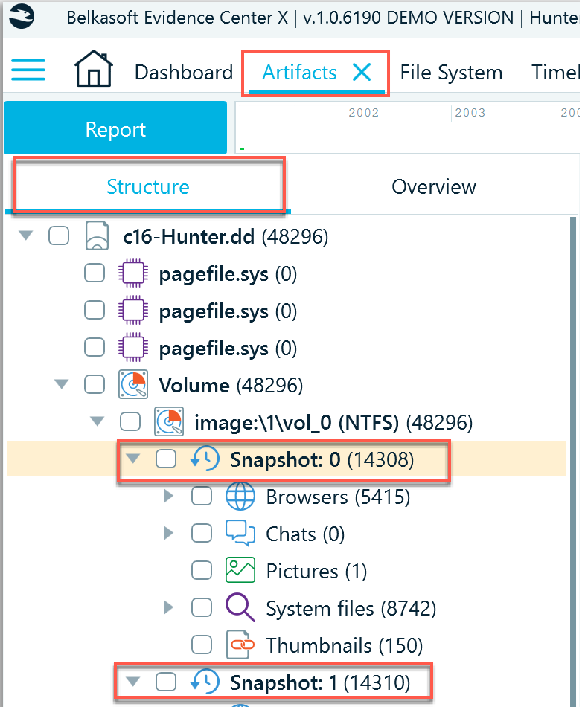Image resolution: width=580 pixels, height=707 pixels.
Task: Enable the Browsers checkbox
Action: coord(202,496)
